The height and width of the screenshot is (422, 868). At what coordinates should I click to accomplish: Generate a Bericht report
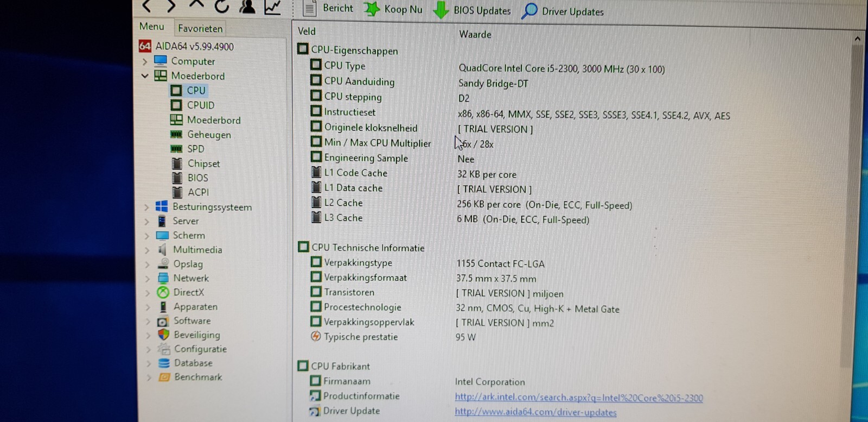[328, 8]
